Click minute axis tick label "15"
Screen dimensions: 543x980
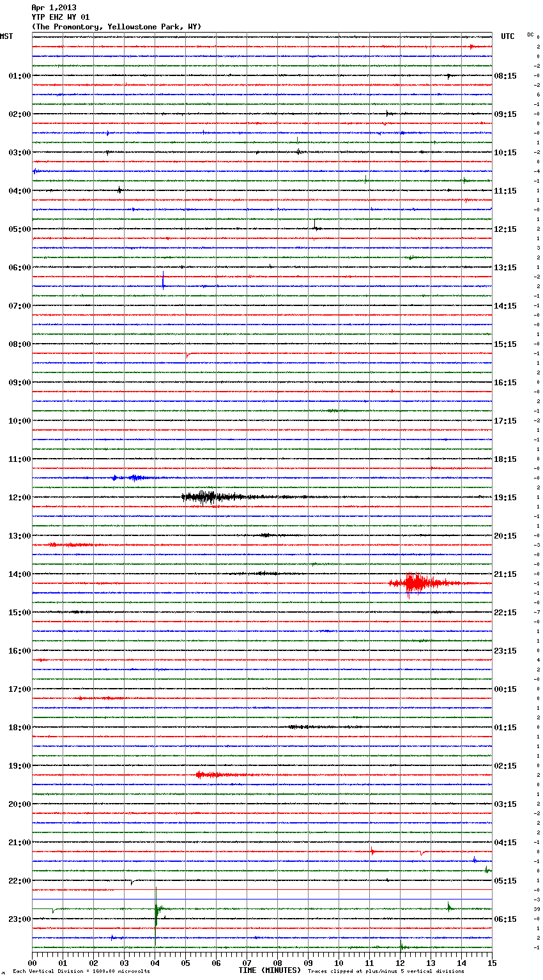[x=492, y=963]
